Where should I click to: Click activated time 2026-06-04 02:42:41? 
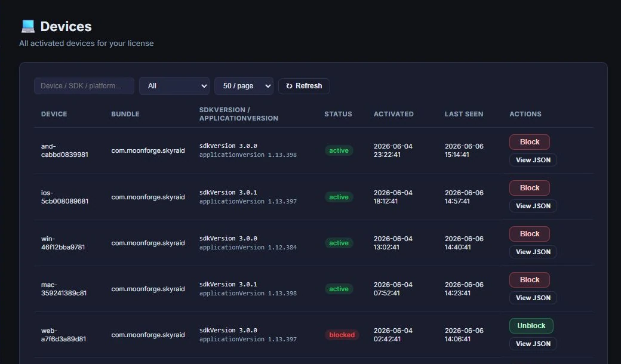point(393,335)
